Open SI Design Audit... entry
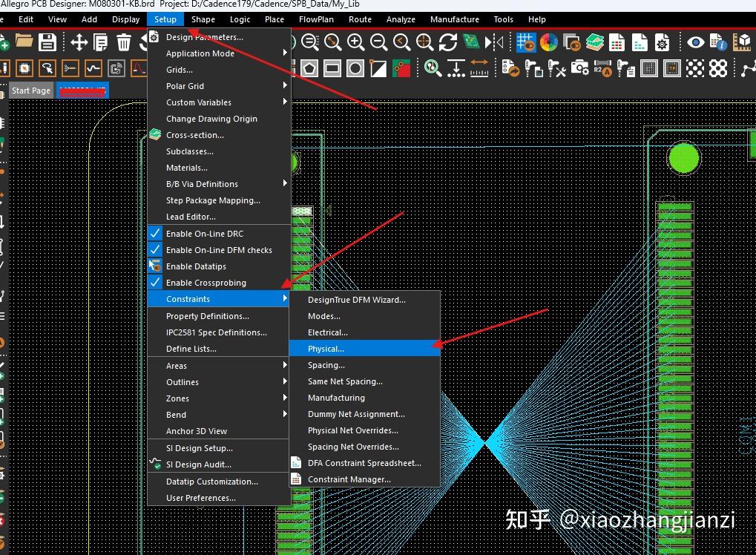Screen dimensions: 756x555 [220, 464]
